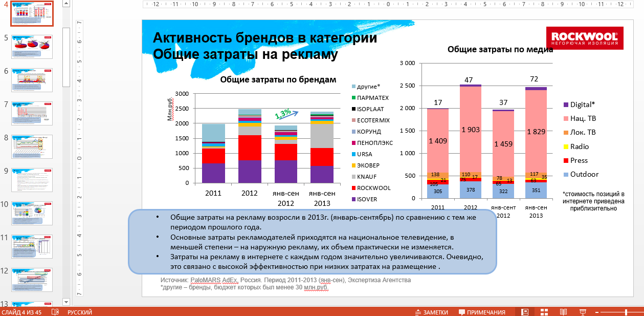The image size is (644, 316).
Task: Click URSA legend entry
Action: pyautogui.click(x=362, y=154)
